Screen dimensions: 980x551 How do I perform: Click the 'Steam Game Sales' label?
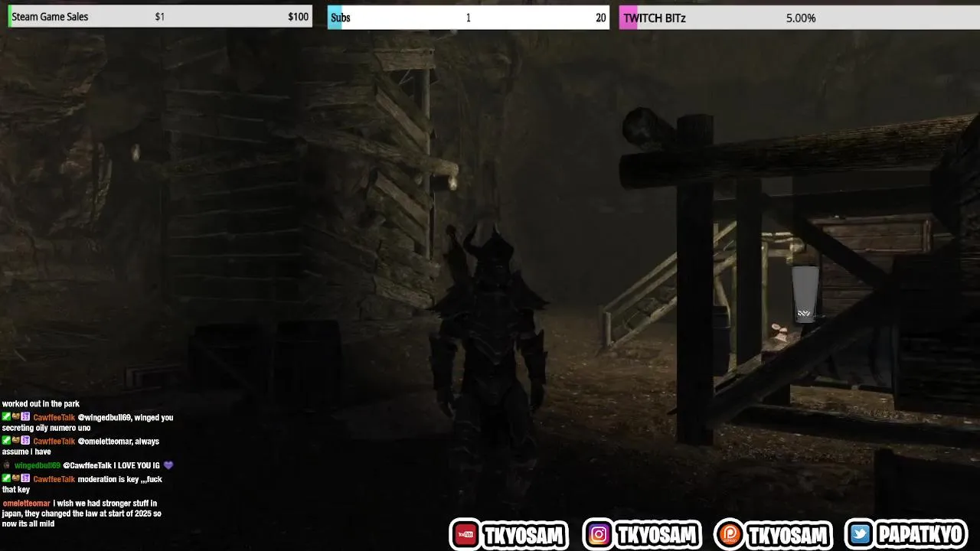tap(50, 17)
